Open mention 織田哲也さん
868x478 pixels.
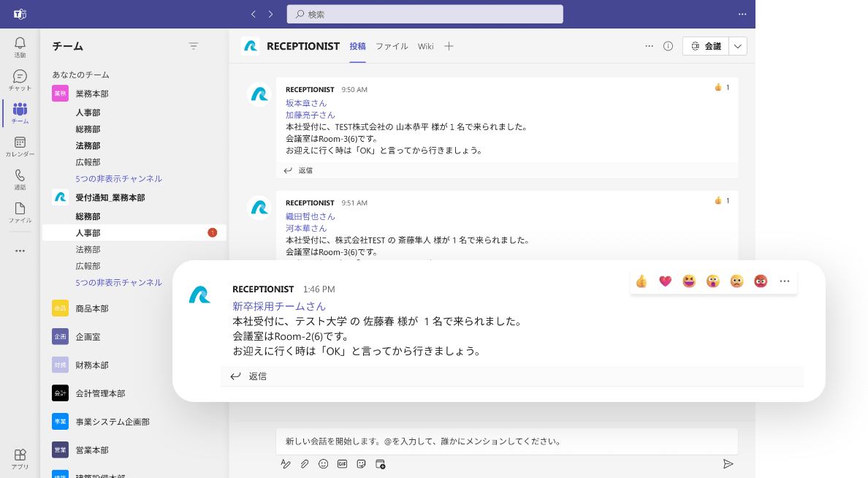[311, 216]
